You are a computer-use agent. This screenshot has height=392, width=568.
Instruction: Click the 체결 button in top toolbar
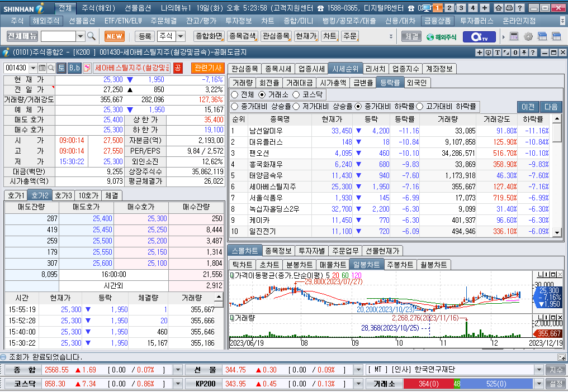(x=411, y=36)
